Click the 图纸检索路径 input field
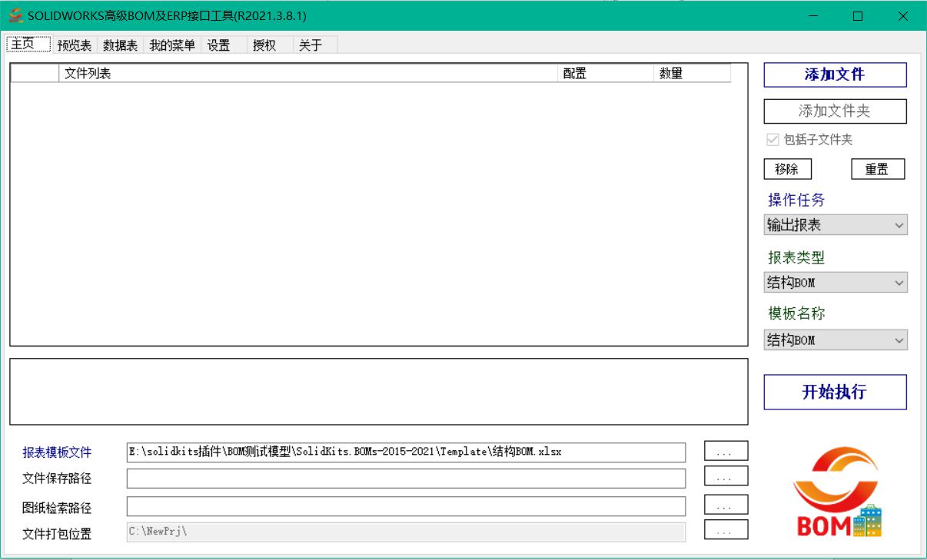Viewport: 927px width, 560px height. 406,506
